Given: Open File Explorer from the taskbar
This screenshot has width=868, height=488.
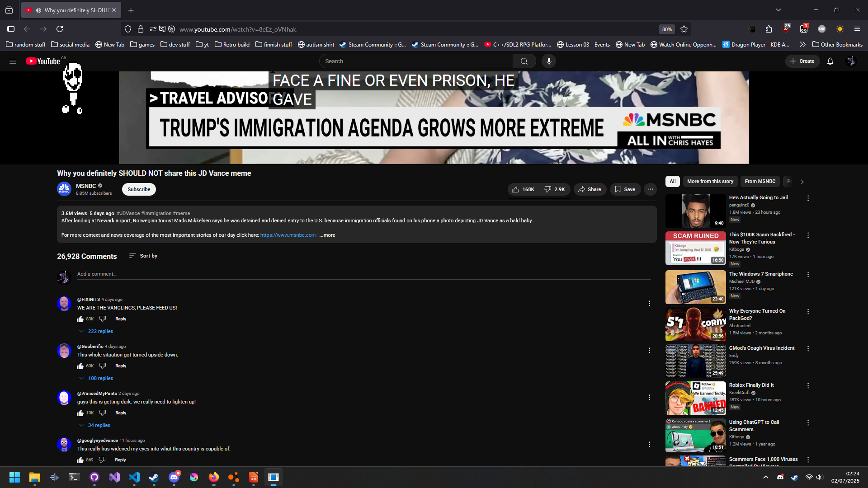Looking at the screenshot, I should click(x=35, y=477).
